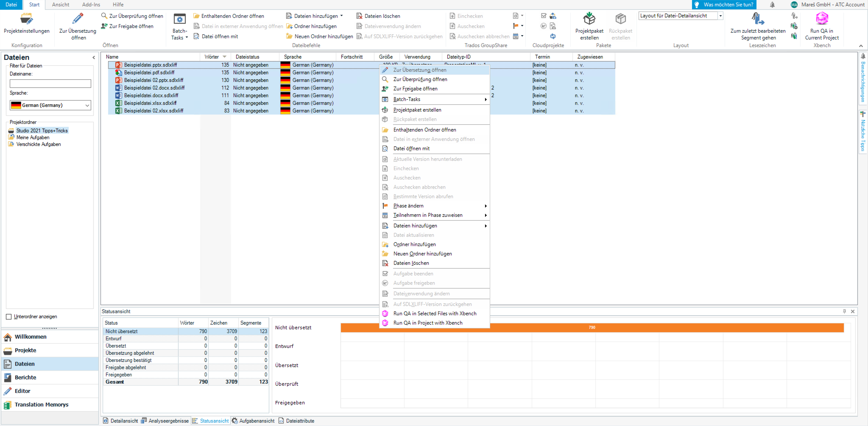Go to last edited segment bookmark
This screenshot has height=426, width=868.
(758, 26)
